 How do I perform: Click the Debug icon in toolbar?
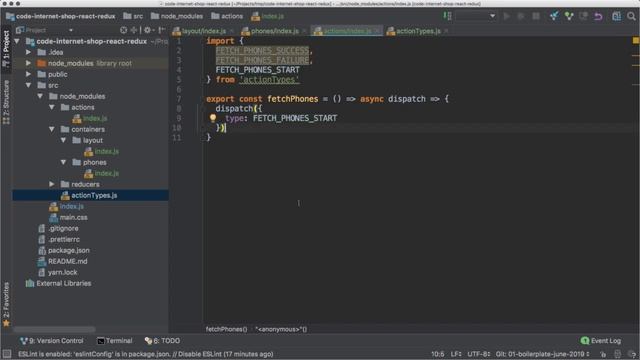521,16
